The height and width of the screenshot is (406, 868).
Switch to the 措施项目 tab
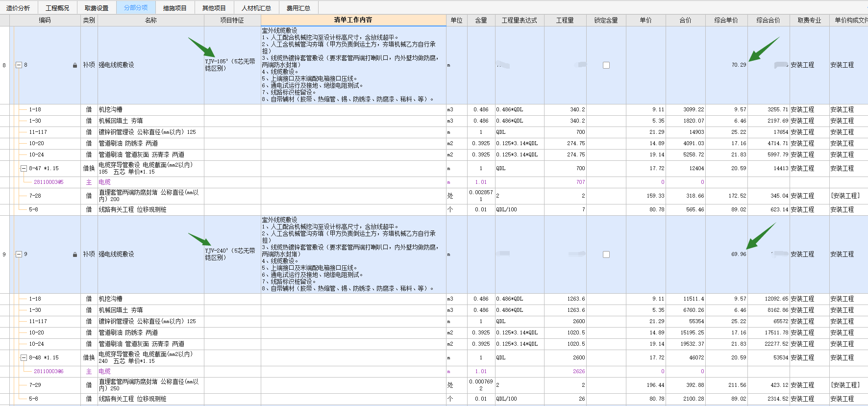coord(175,8)
